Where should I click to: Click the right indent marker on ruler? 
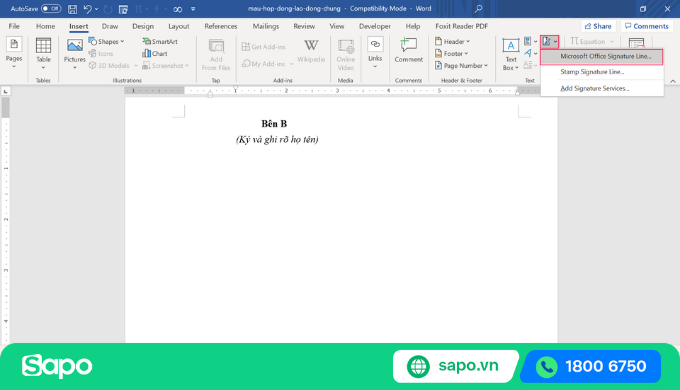(517, 92)
